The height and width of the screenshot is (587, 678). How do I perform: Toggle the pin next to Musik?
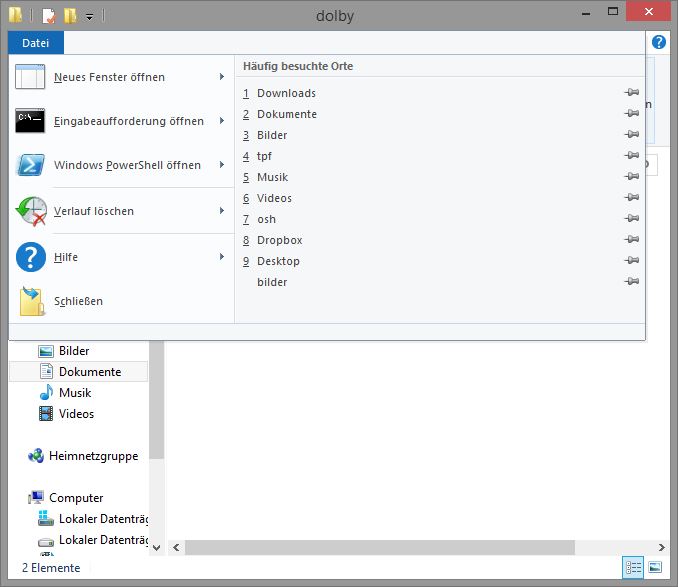tap(631, 177)
